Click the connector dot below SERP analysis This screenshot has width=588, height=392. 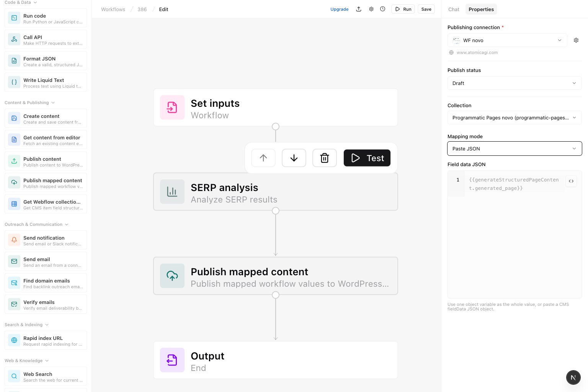point(276,211)
